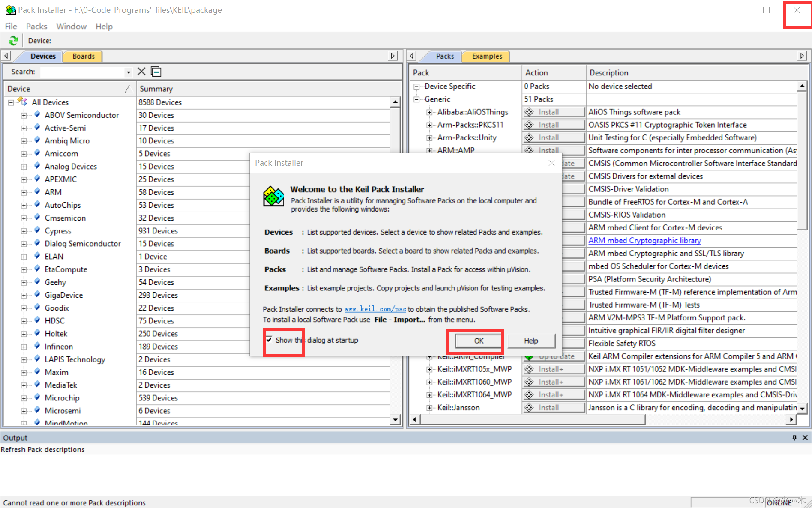Expand the Analog Devices node

[x=24, y=167]
